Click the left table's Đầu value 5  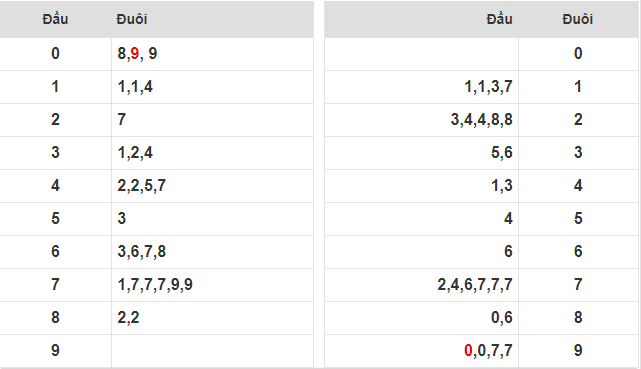(x=55, y=219)
